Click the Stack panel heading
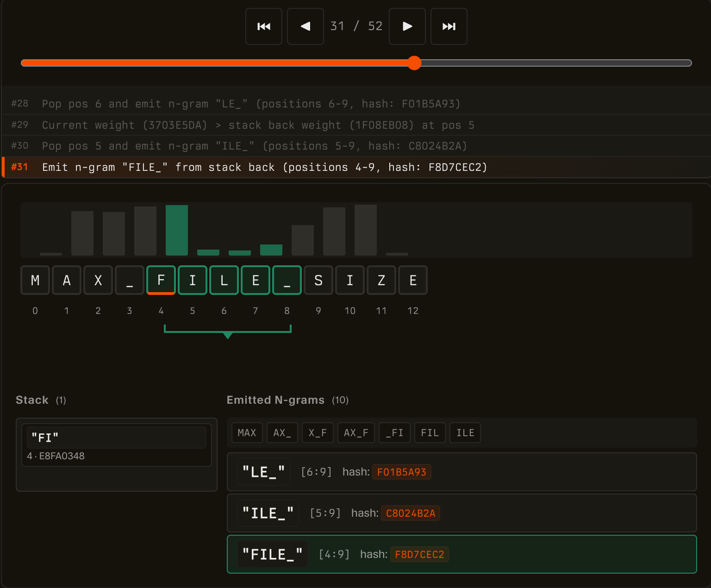 (x=32, y=400)
